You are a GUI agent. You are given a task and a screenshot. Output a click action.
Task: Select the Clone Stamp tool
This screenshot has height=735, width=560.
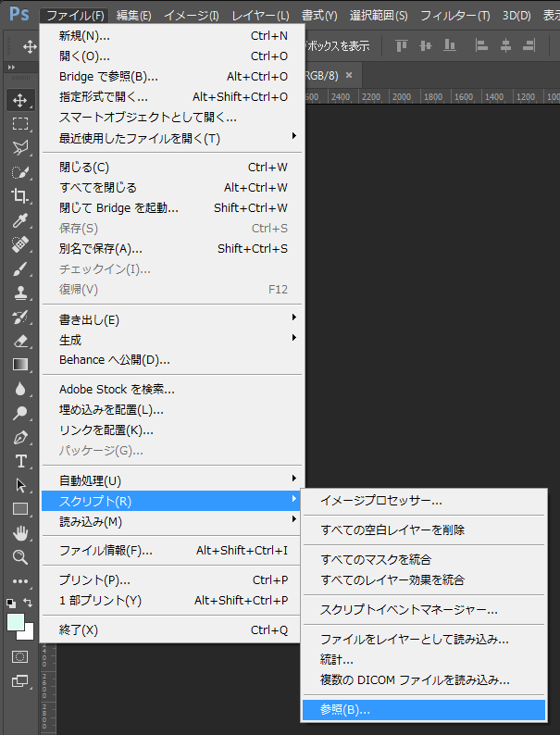click(20, 293)
